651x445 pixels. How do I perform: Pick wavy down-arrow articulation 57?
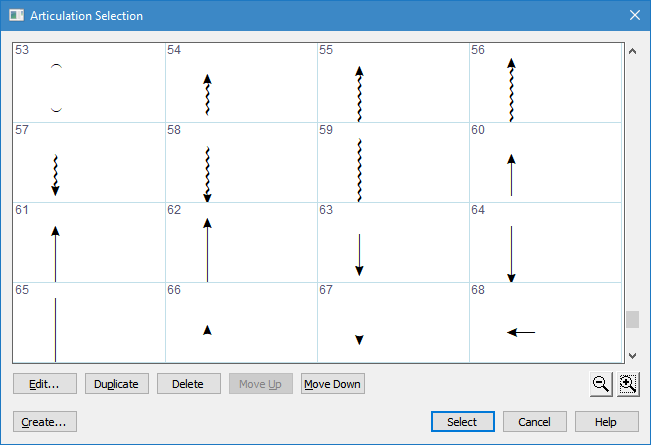pos(56,174)
